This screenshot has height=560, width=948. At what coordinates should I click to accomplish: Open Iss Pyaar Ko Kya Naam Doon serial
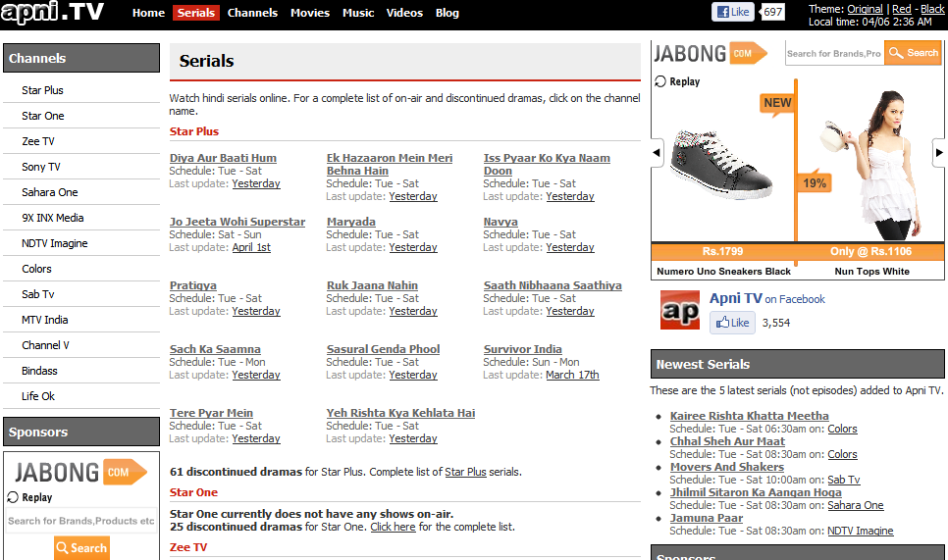click(x=547, y=165)
